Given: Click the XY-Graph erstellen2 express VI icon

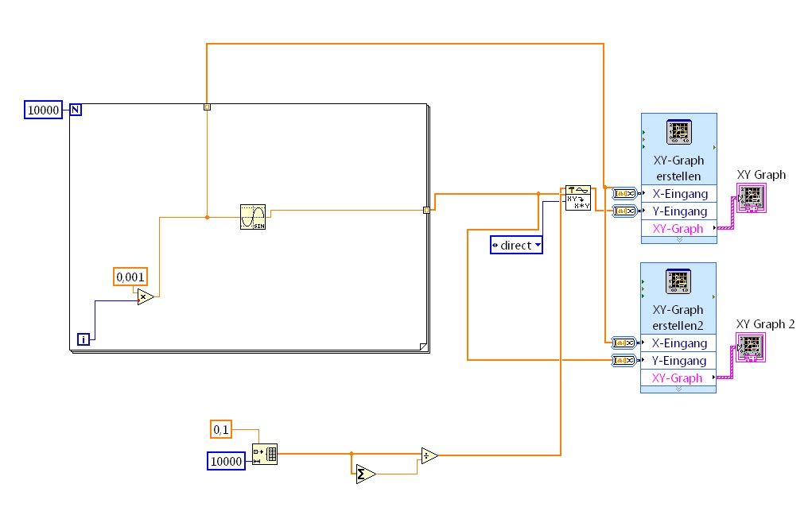Looking at the screenshot, I should pyautogui.click(x=678, y=281).
